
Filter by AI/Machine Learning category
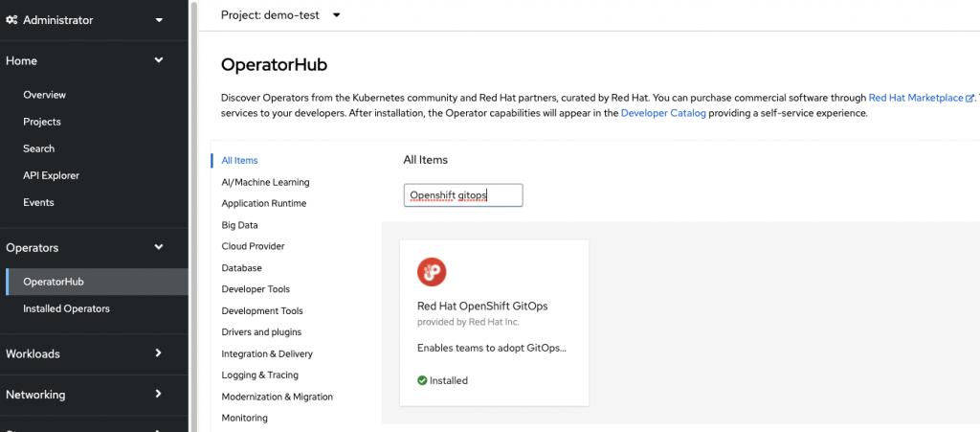click(265, 183)
